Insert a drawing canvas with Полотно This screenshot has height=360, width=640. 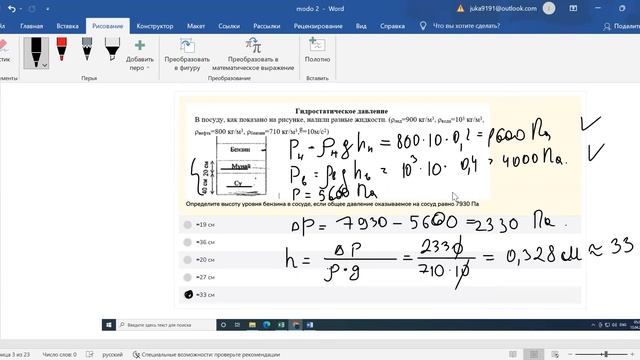(317, 50)
